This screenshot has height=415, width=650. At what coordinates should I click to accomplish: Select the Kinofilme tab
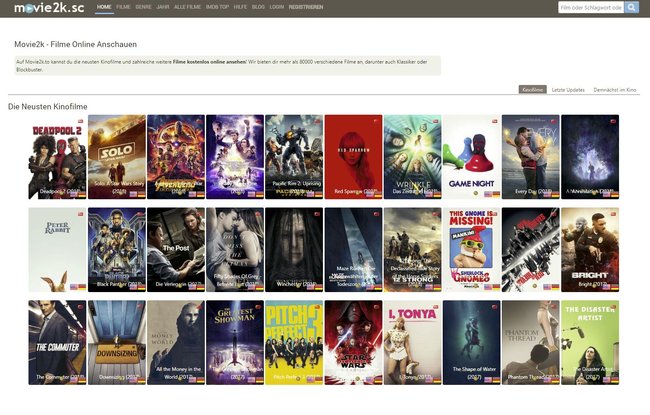(533, 90)
